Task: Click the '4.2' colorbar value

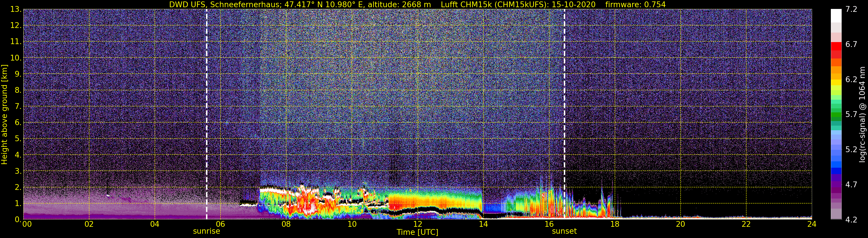Action: (851, 220)
